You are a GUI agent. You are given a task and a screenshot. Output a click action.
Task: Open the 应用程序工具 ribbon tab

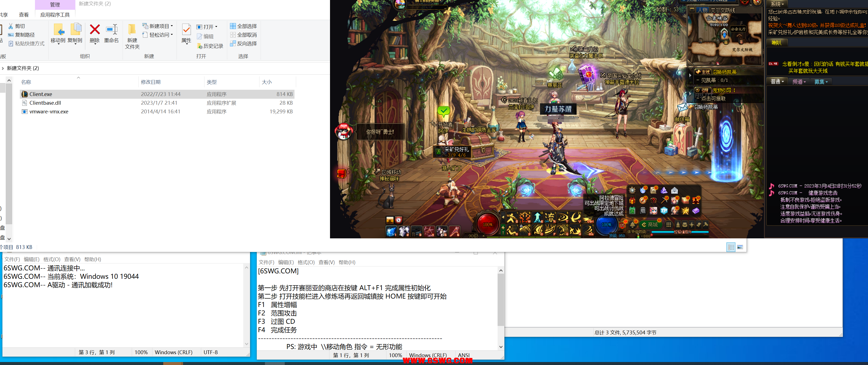tap(55, 14)
